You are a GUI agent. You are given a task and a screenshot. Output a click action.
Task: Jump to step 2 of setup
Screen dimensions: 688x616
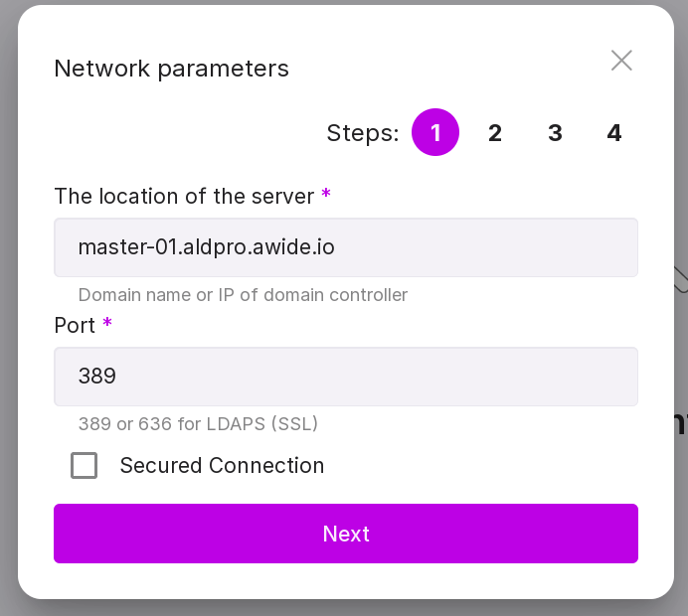495,133
